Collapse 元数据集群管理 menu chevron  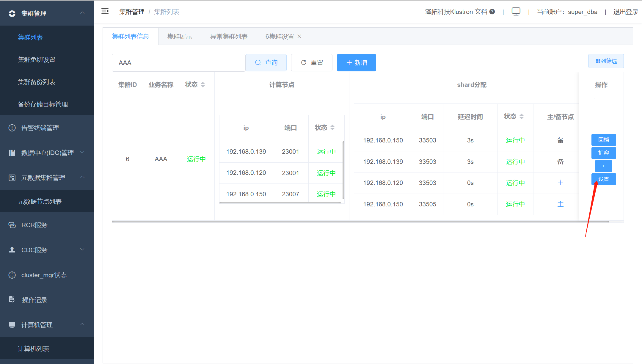click(82, 177)
